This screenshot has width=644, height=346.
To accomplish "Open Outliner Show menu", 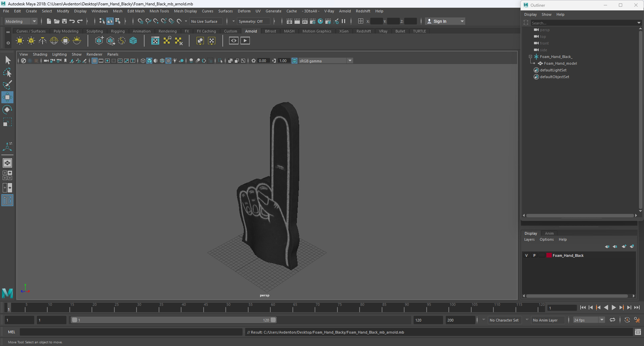I will (x=546, y=14).
